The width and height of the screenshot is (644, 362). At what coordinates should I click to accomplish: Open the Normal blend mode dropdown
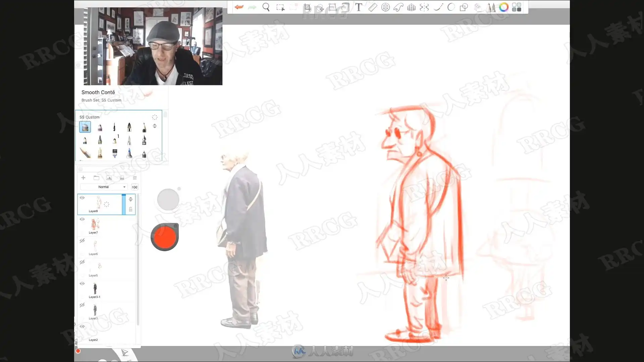(104, 187)
